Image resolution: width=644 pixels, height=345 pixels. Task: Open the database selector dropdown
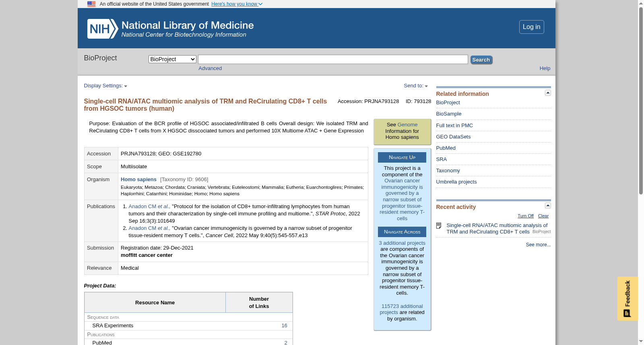point(172,59)
